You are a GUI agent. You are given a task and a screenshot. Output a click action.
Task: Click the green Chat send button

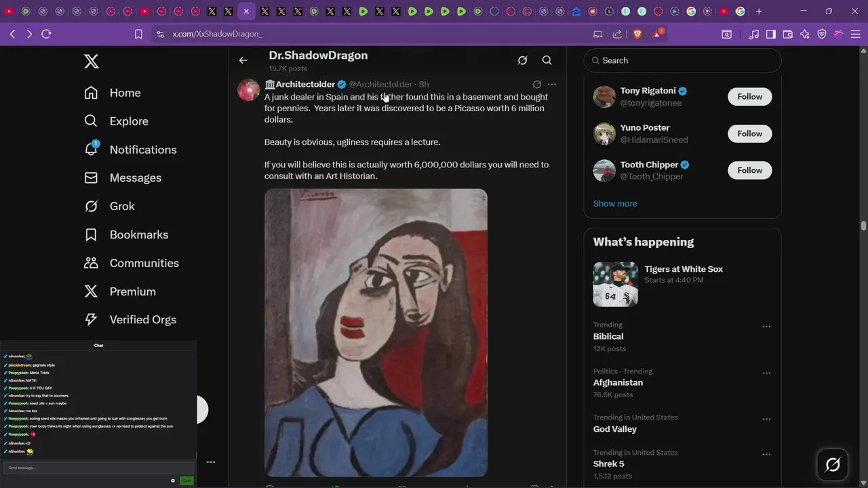point(186,481)
